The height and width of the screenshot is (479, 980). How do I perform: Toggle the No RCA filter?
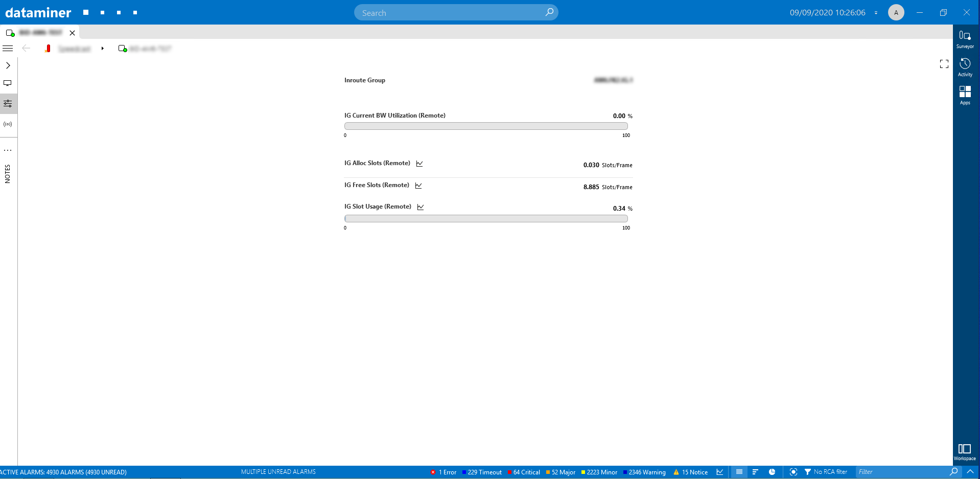(826, 472)
